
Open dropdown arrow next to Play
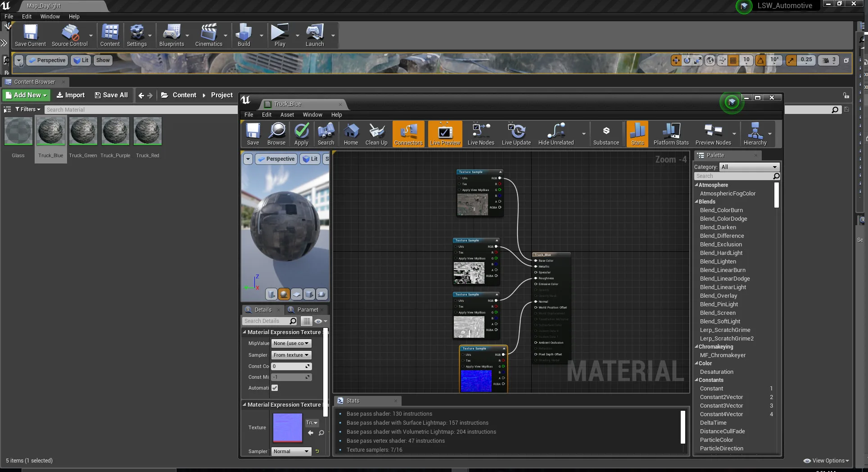pyautogui.click(x=297, y=35)
